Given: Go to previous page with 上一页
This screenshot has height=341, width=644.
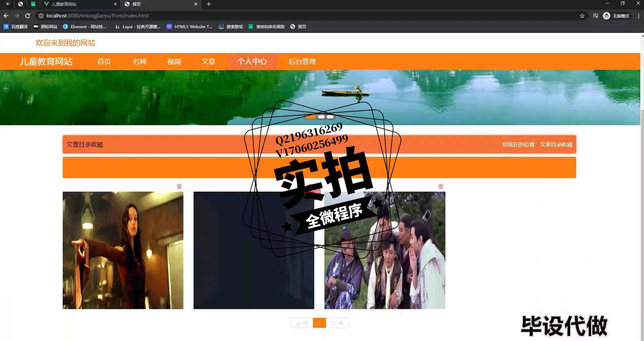Looking at the screenshot, I should pos(302,323).
